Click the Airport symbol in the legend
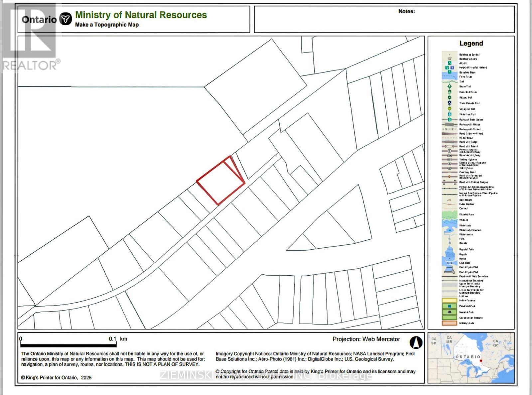Image resolution: width=532 pixels, height=395 pixels. (449, 63)
